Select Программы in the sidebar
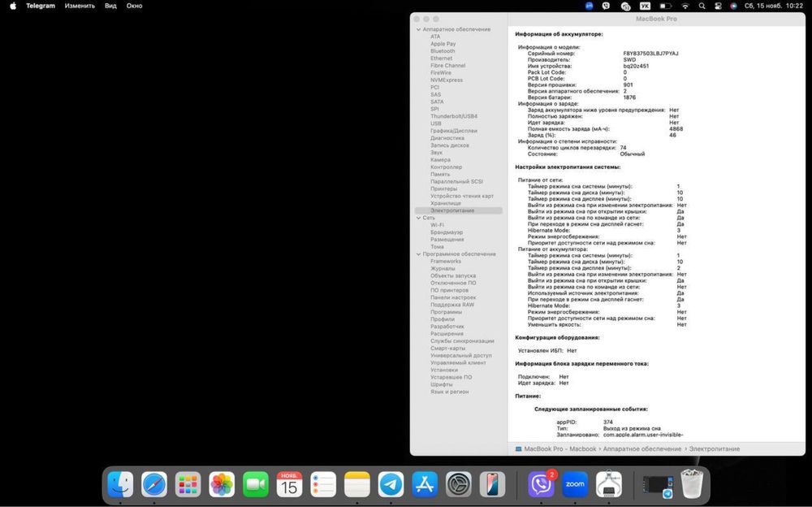The height and width of the screenshot is (507, 812). [446, 312]
